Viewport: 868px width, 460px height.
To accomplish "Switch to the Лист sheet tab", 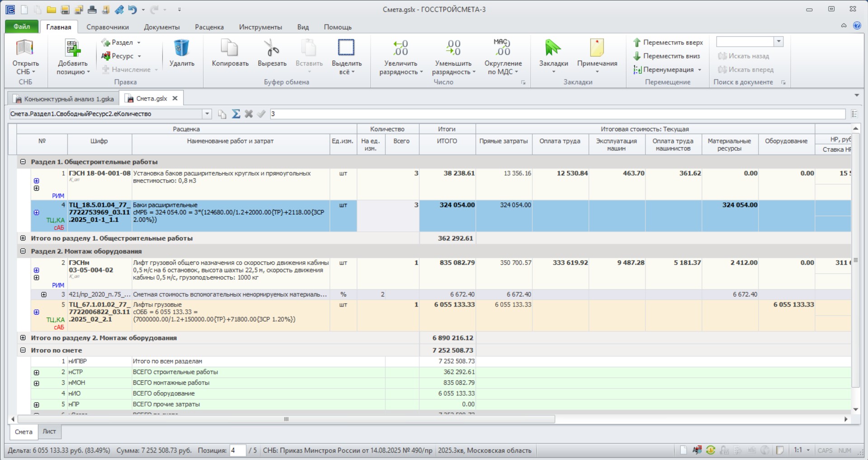I will tap(49, 432).
